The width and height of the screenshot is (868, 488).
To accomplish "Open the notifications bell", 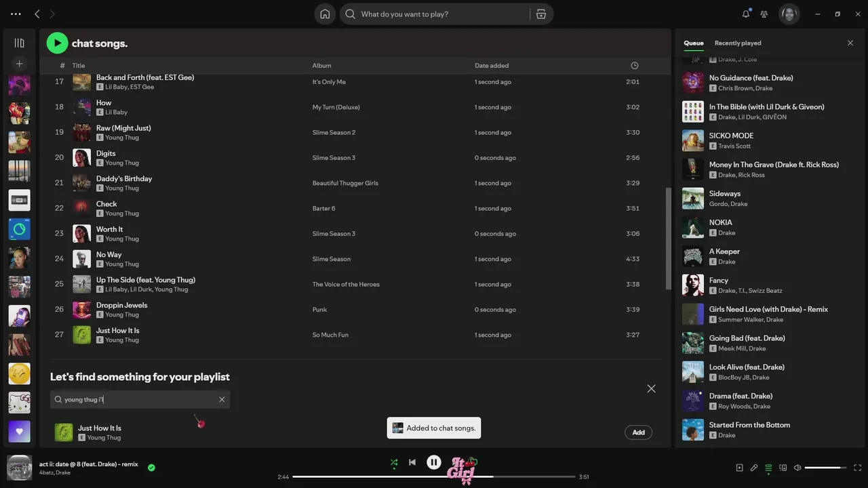I will [746, 14].
